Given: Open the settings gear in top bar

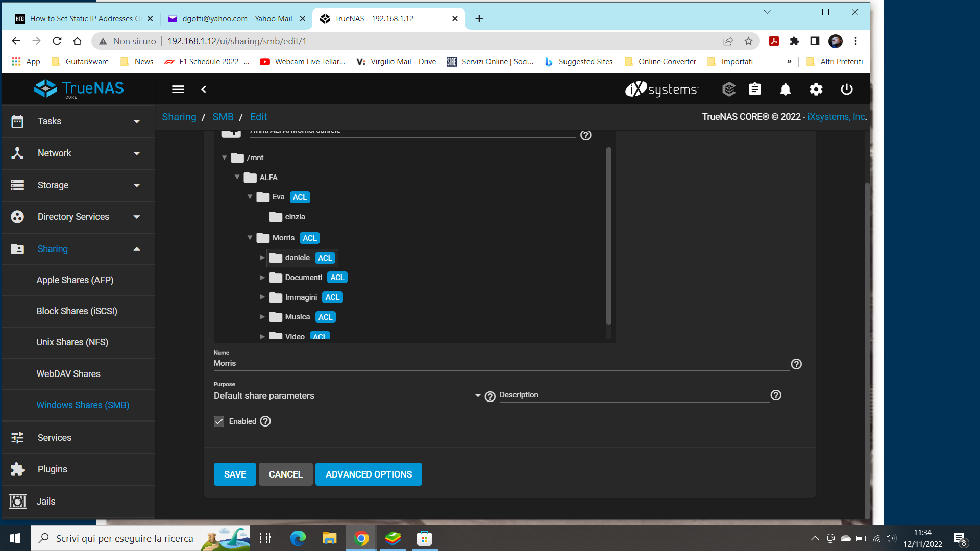Looking at the screenshot, I should point(816,89).
